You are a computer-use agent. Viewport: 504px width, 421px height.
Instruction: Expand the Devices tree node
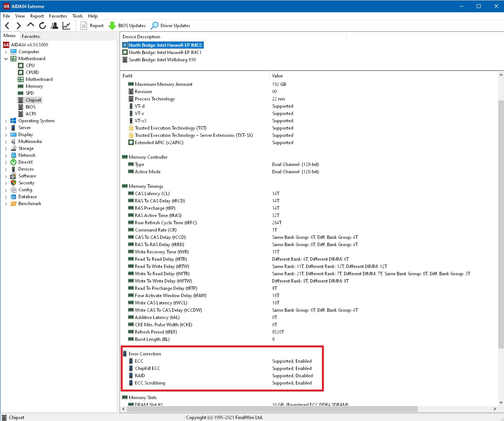(6, 169)
